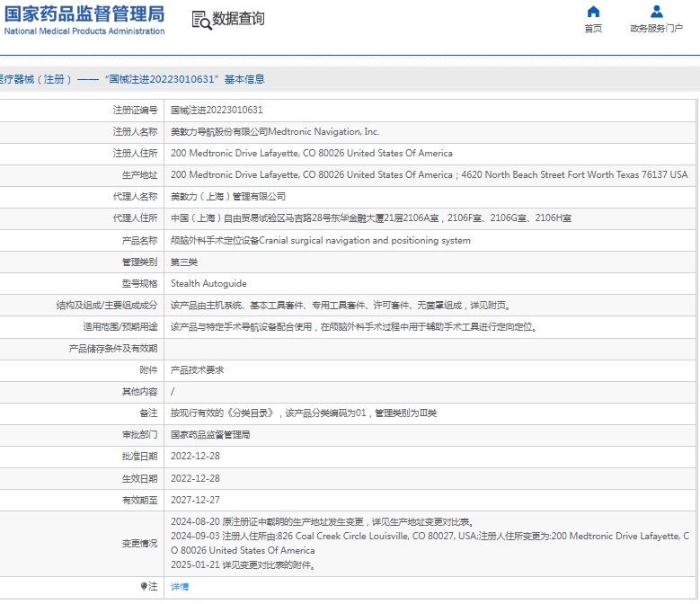
Task: Click the 第三类 management category value
Action: click(x=184, y=262)
